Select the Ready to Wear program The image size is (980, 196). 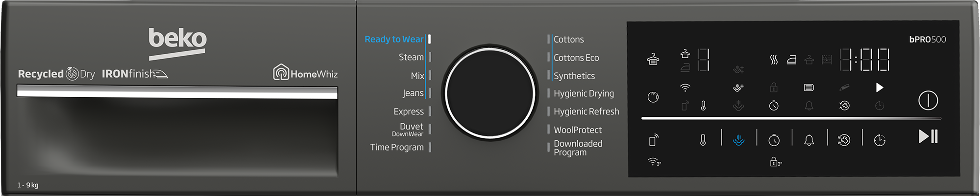coord(393,39)
